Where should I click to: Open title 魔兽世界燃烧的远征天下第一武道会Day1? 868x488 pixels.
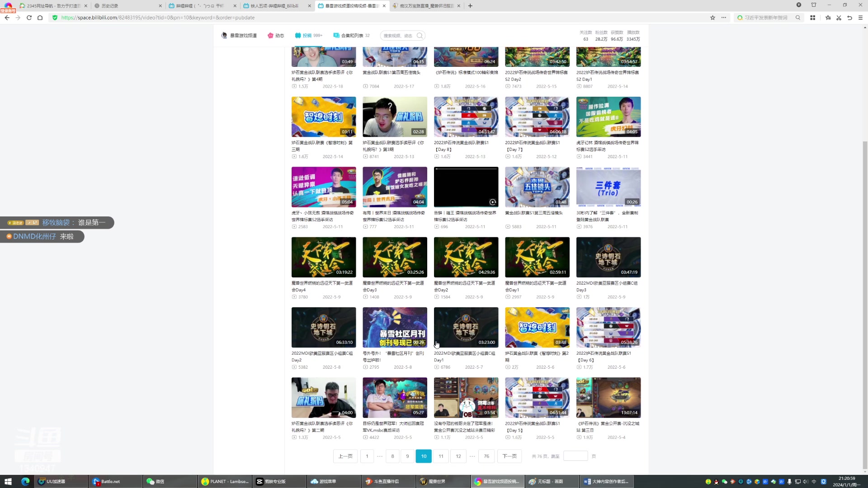tap(535, 286)
